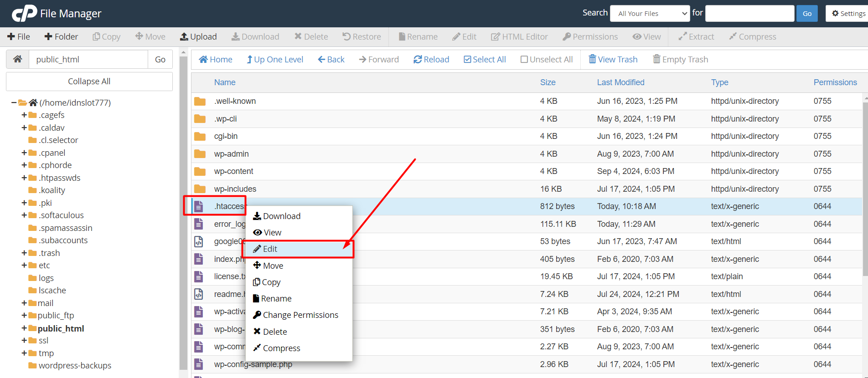
Task: Click Rename in the top toolbar
Action: pos(418,36)
